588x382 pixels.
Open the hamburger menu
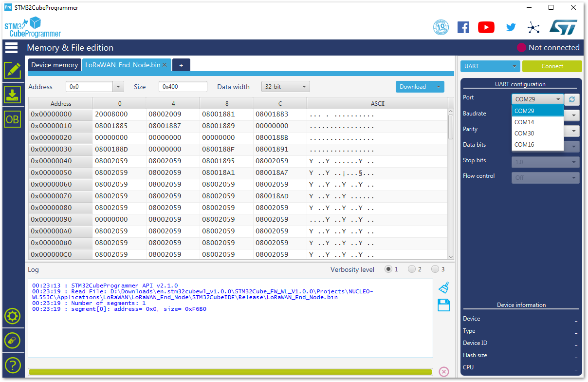click(12, 47)
